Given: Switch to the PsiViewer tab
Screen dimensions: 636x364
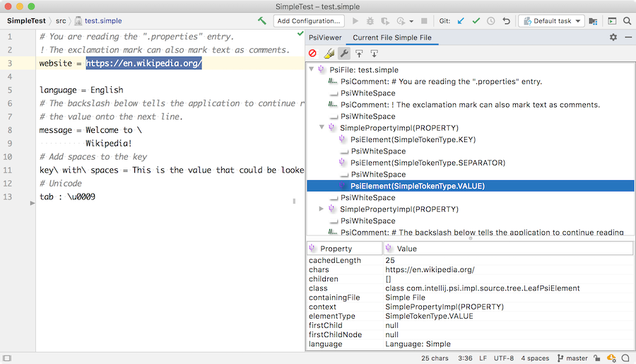Looking at the screenshot, I should click(325, 37).
